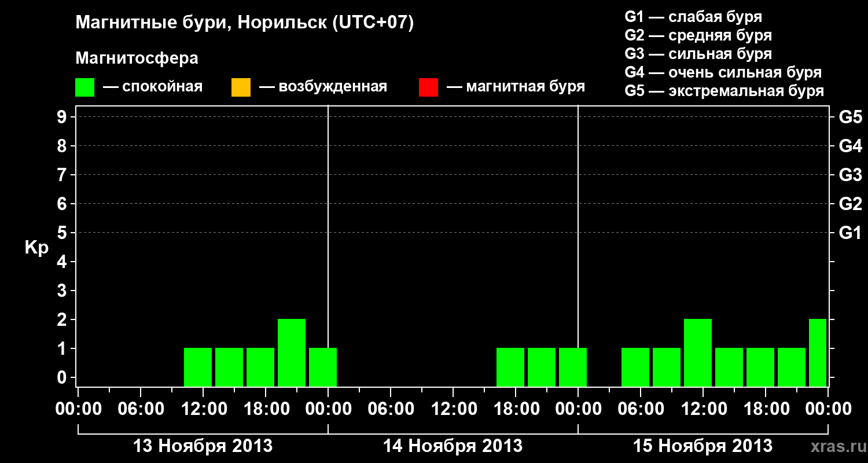Select the title Магнитные бури, Норильск (UTC+07)
868x463 pixels.
click(245, 23)
